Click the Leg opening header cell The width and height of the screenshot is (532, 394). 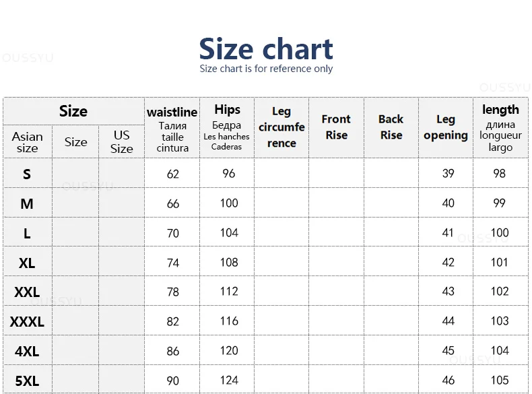[446, 128]
